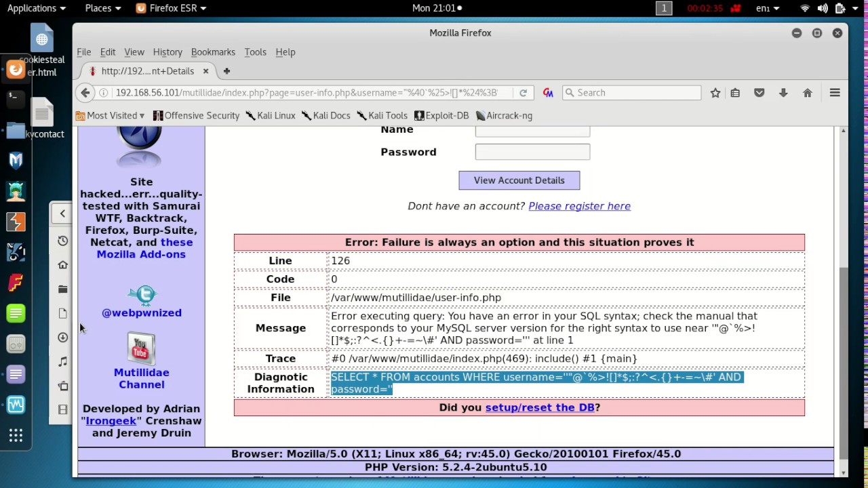This screenshot has width=868, height=488.
Task: Reload the current page
Action: (x=523, y=93)
